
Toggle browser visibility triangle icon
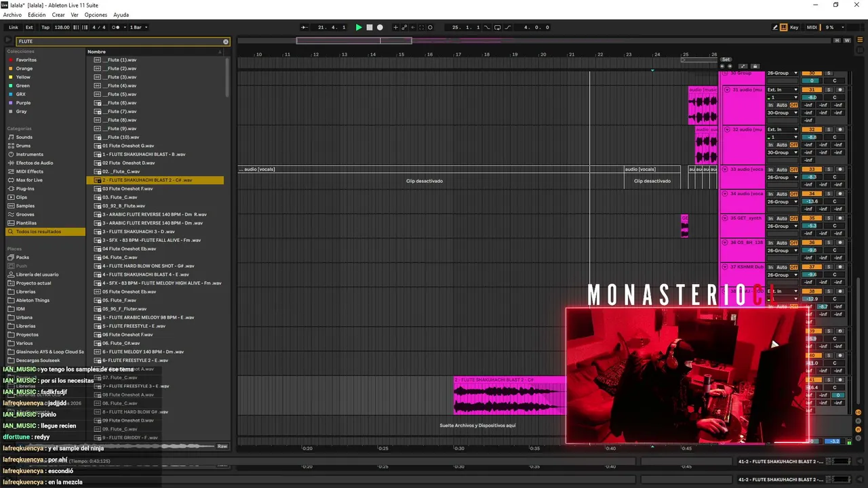point(8,41)
